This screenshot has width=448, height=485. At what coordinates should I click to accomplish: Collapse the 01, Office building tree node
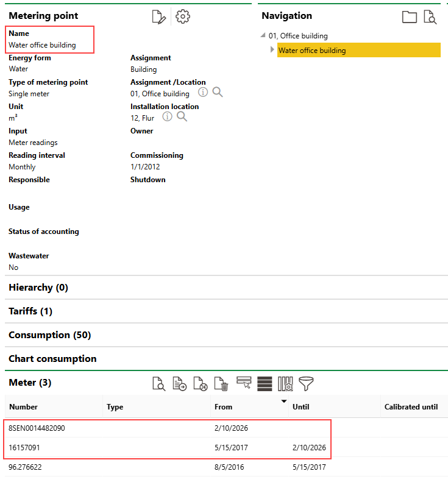pos(263,36)
